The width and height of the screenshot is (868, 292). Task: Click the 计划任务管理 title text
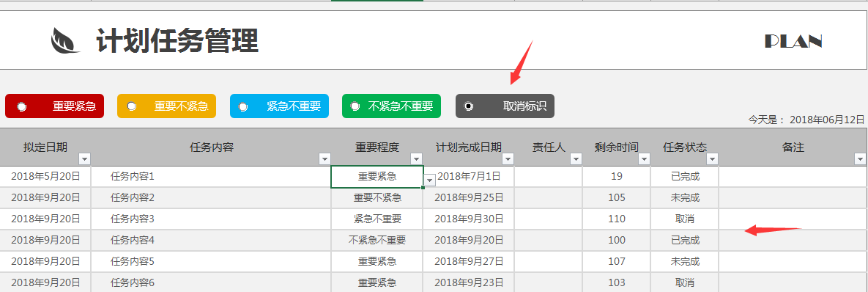(x=177, y=41)
